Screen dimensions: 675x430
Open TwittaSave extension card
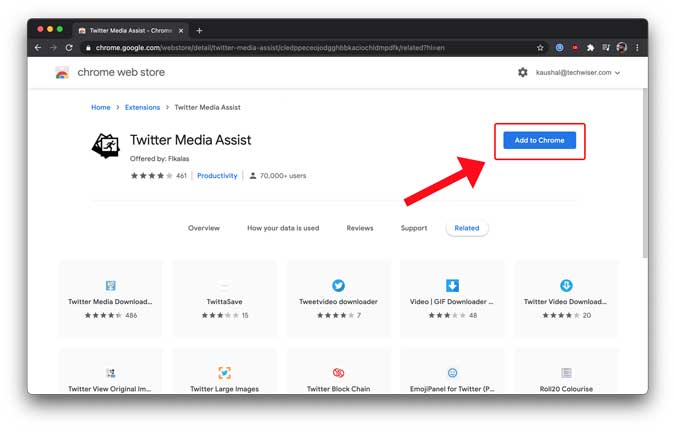[224, 299]
